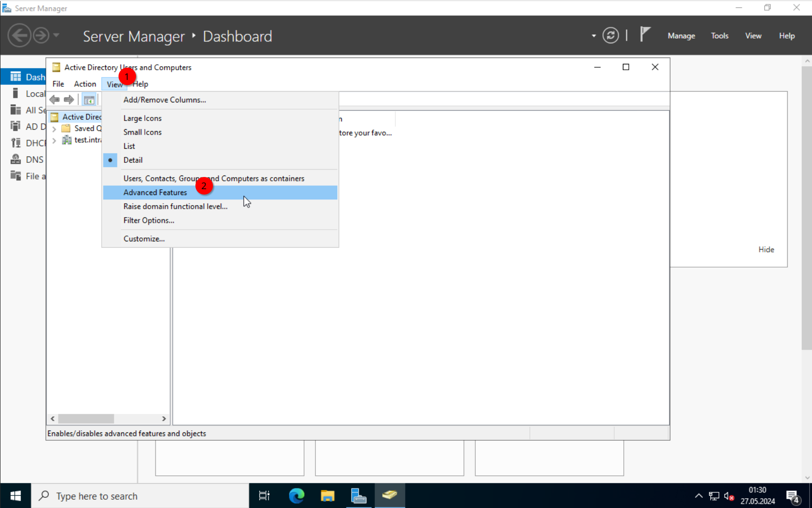Viewport: 812px width, 508px height.
Task: Click the tree pane scroll right arrow
Action: click(164, 419)
